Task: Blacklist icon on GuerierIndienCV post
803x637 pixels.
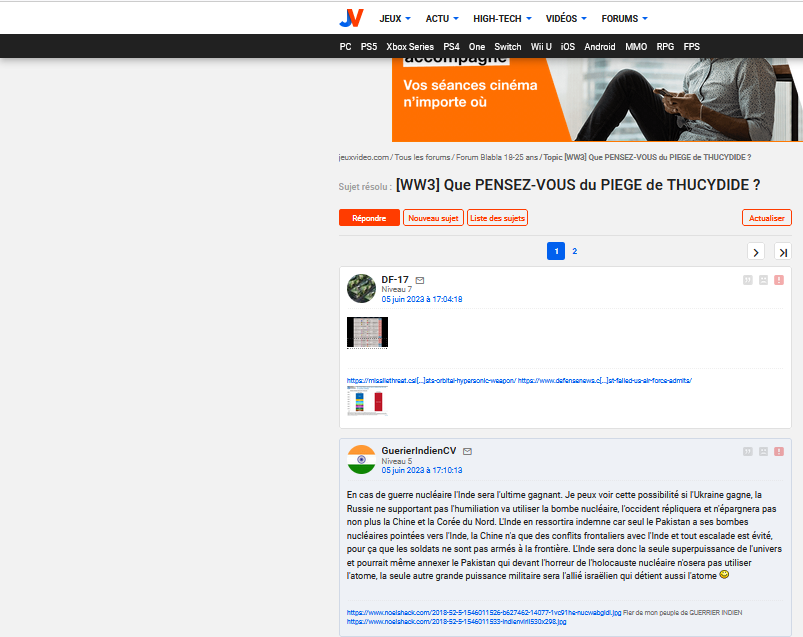Action: coord(763,451)
